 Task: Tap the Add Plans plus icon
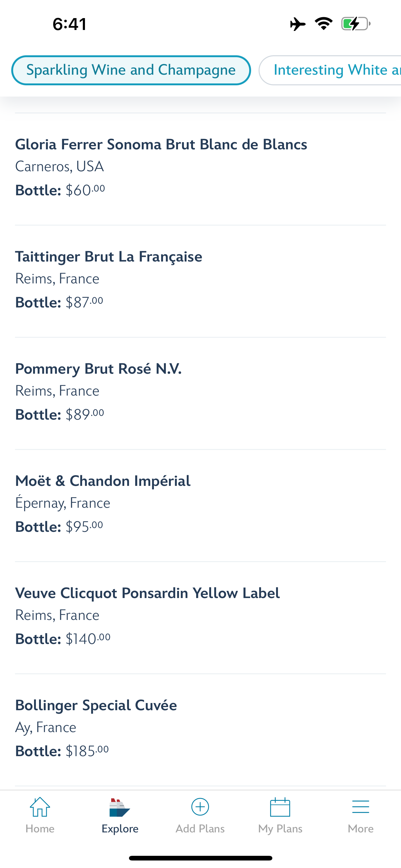(x=200, y=807)
